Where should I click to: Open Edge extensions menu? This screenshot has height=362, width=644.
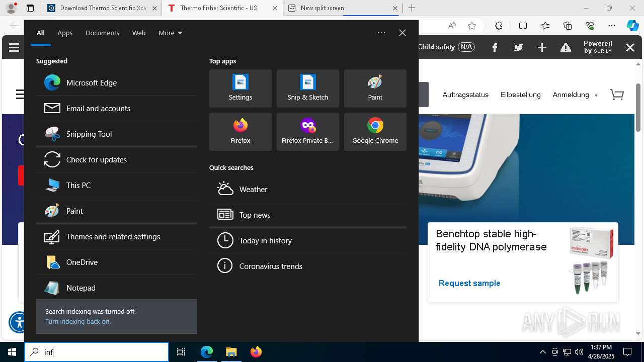pos(499,26)
